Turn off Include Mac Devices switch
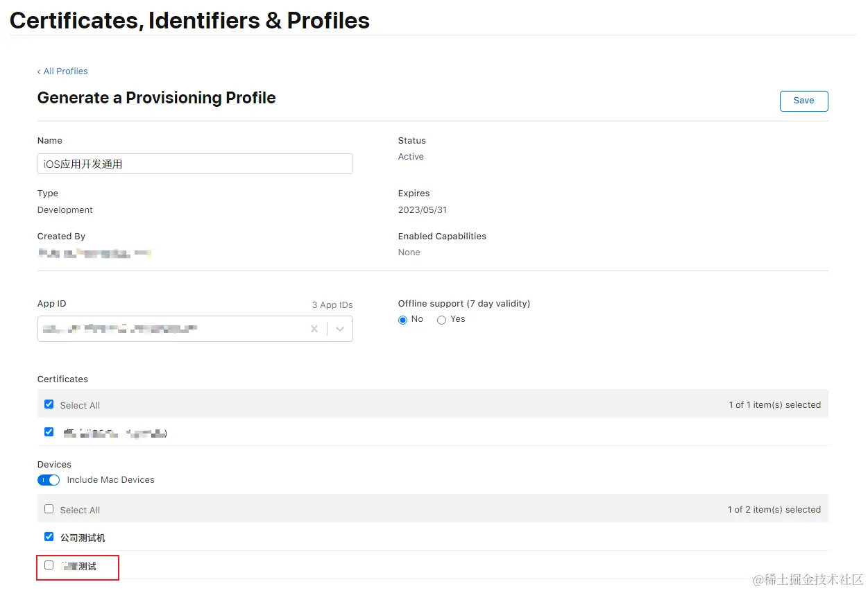Viewport: 868px width, 591px height. point(49,480)
